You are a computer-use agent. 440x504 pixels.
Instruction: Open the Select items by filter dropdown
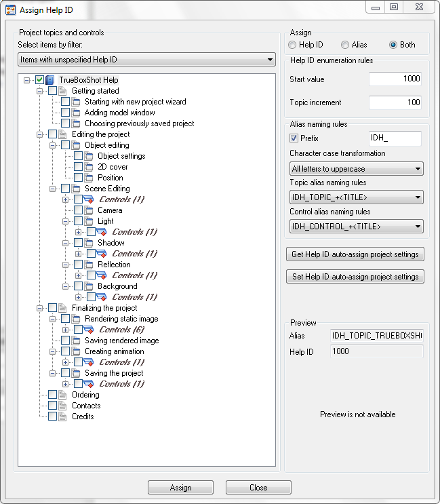146,60
